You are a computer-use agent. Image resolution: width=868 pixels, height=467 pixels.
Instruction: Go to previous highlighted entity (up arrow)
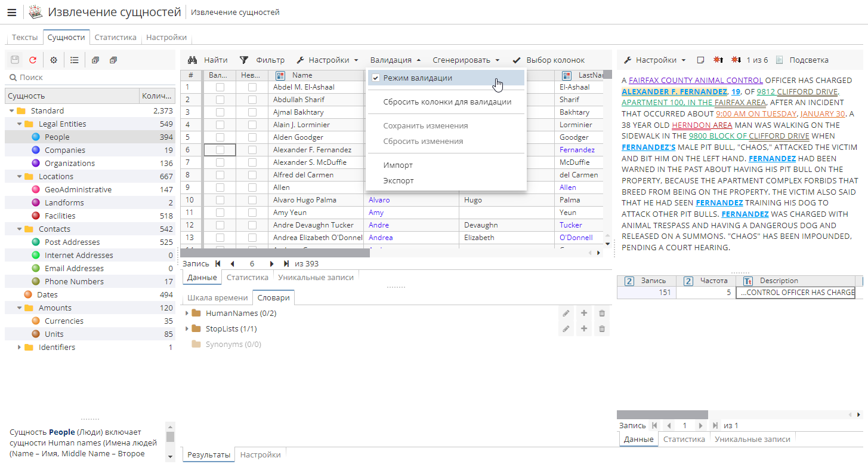[x=718, y=60]
